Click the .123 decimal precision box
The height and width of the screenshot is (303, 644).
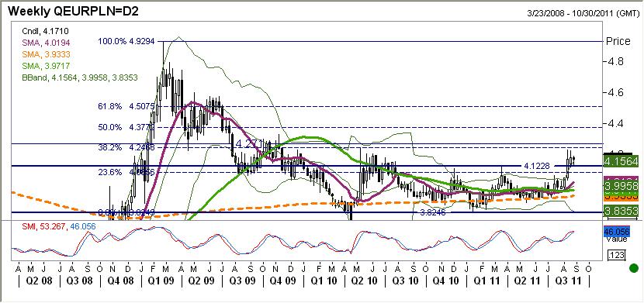click(616, 256)
